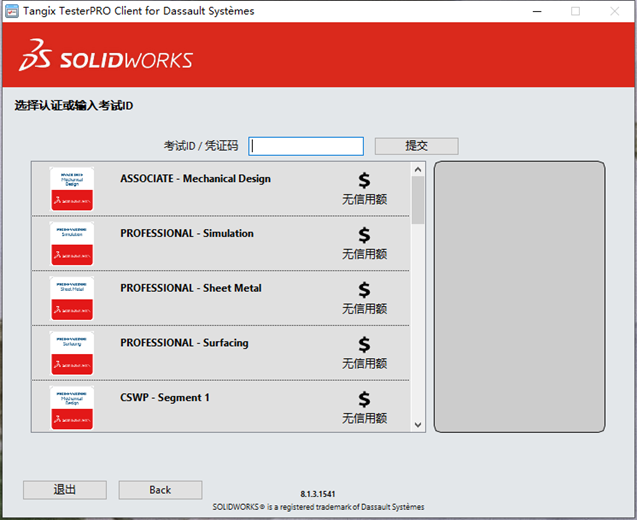Image resolution: width=637 pixels, height=520 pixels.
Task: Pick the CSWP - Segment 1 exam
Action: [165, 398]
